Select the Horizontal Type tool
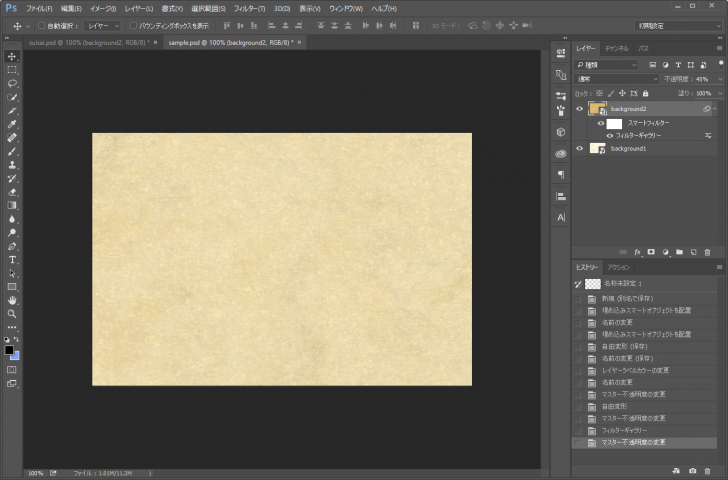 [x=12, y=259]
